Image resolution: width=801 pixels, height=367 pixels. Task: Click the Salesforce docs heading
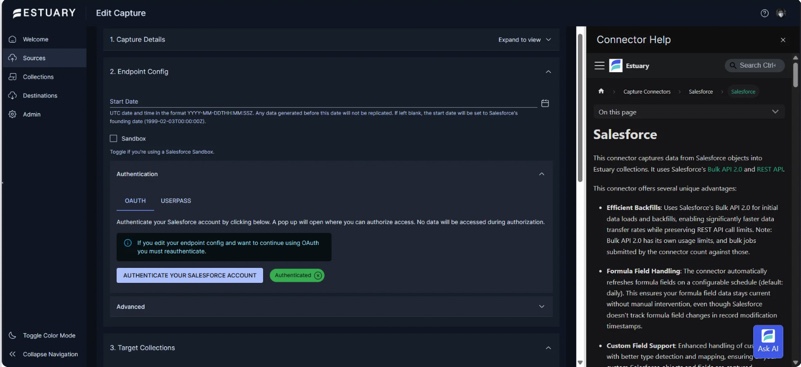pyautogui.click(x=625, y=134)
